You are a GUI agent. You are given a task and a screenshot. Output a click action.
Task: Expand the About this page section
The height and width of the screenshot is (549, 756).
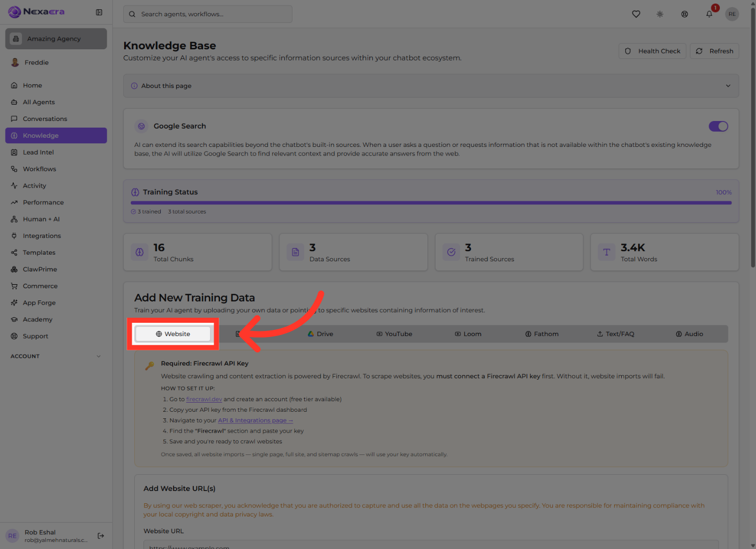pyautogui.click(x=431, y=86)
